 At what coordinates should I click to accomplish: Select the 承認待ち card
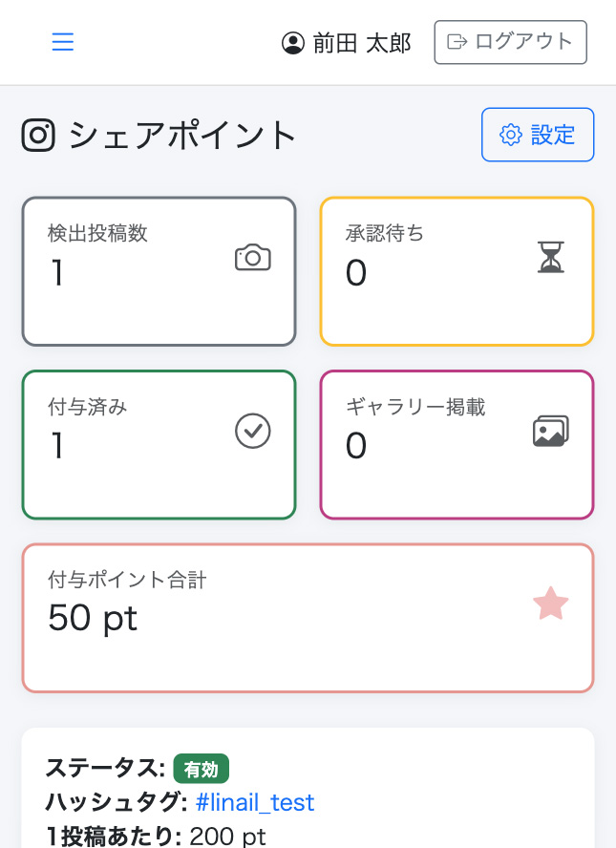(457, 270)
